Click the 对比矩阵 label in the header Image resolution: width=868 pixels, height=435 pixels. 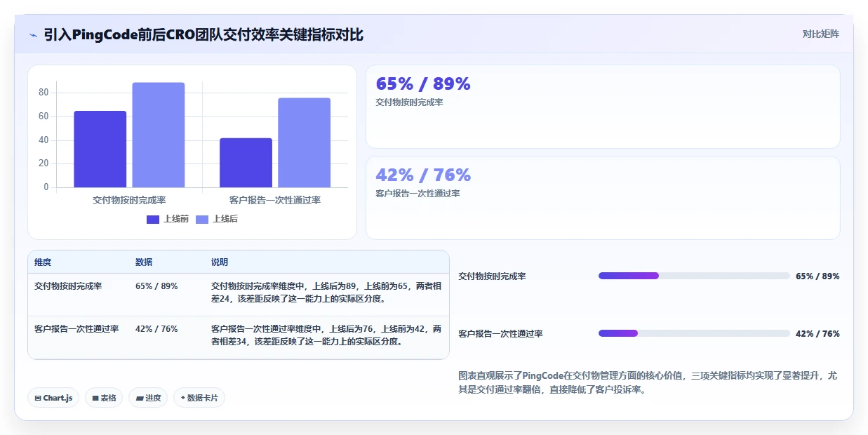820,34
